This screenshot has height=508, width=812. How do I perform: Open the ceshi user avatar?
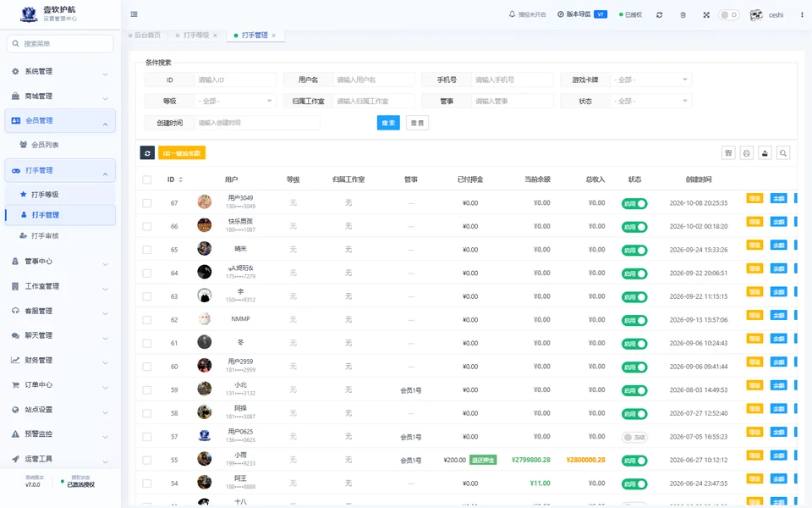(756, 15)
